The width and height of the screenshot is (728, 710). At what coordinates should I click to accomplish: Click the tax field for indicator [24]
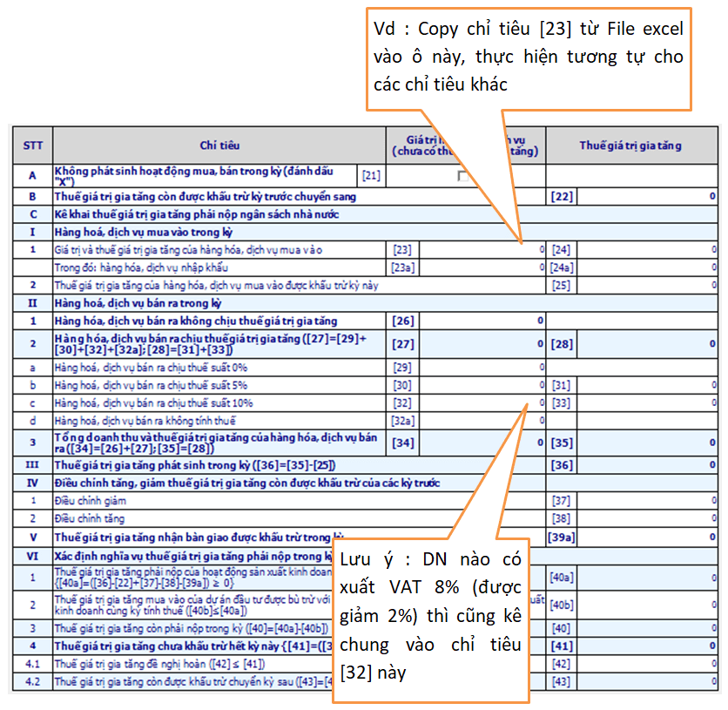[647, 250]
